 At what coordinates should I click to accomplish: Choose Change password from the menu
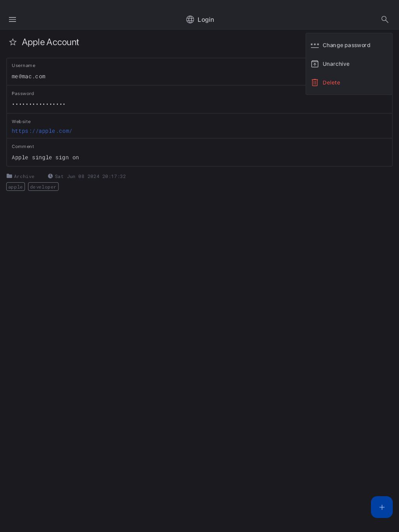(x=346, y=45)
